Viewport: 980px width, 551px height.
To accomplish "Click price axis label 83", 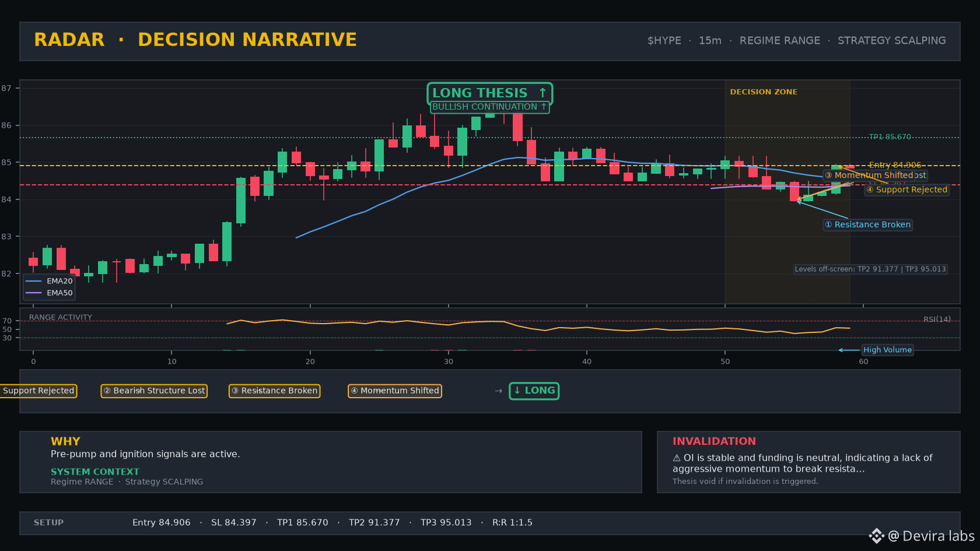I will (x=6, y=237).
